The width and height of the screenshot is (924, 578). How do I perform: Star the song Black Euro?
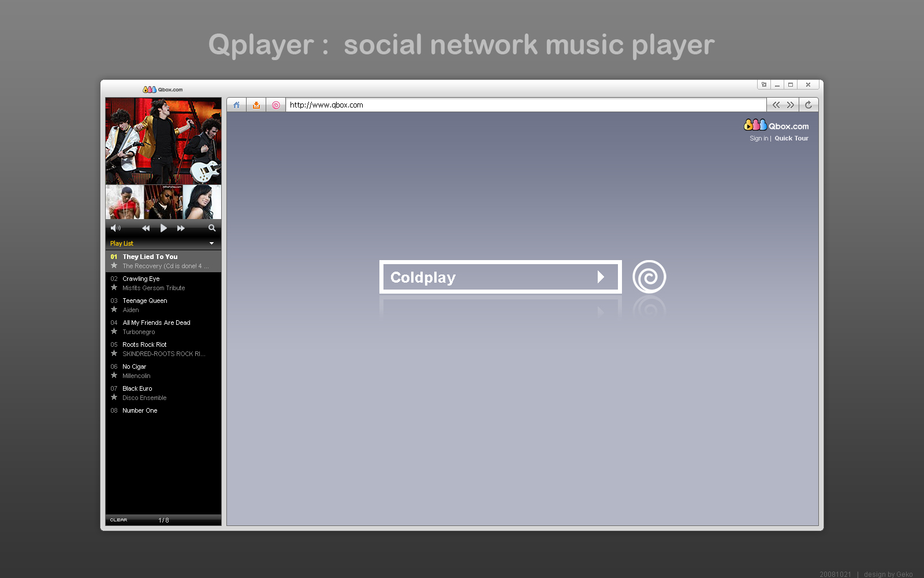114,398
